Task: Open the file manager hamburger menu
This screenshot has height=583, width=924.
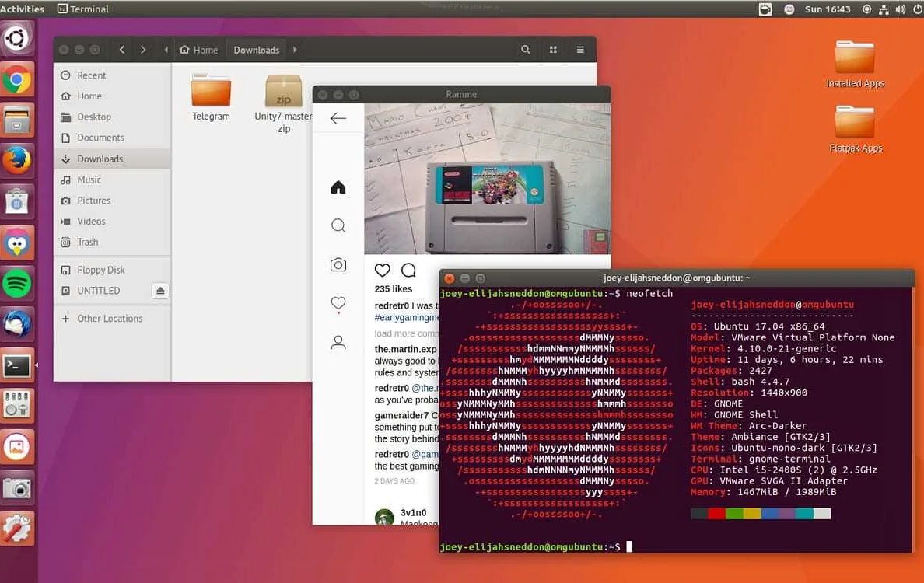Action: click(580, 49)
